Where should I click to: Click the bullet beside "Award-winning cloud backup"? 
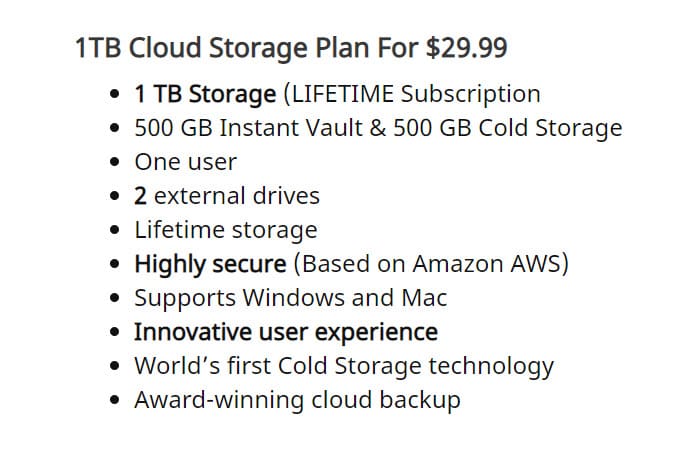point(116,400)
